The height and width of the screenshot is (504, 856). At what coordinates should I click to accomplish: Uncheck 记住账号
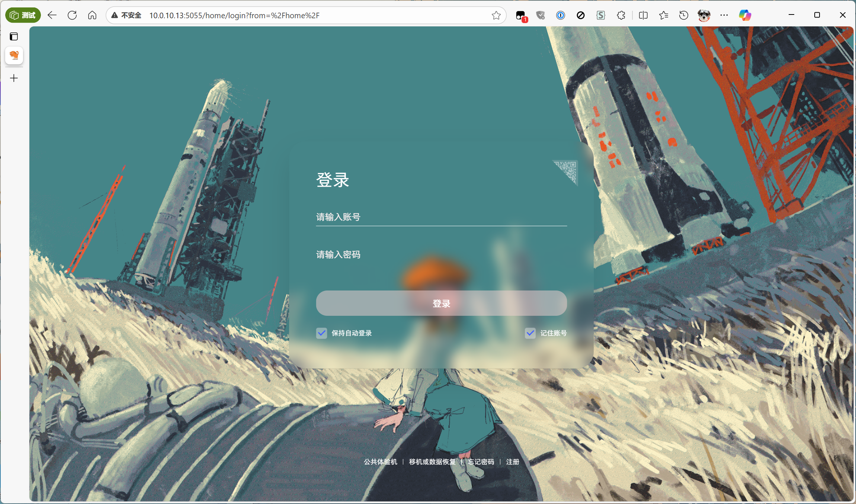[531, 333]
